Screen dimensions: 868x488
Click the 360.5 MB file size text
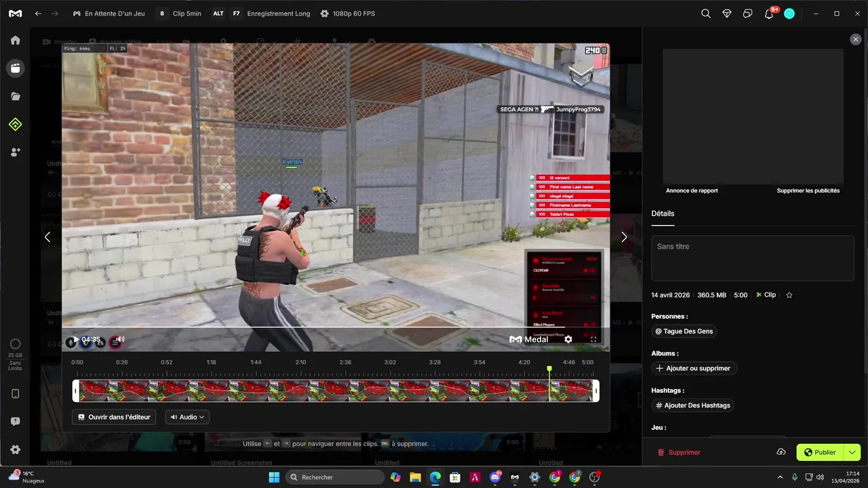click(712, 295)
